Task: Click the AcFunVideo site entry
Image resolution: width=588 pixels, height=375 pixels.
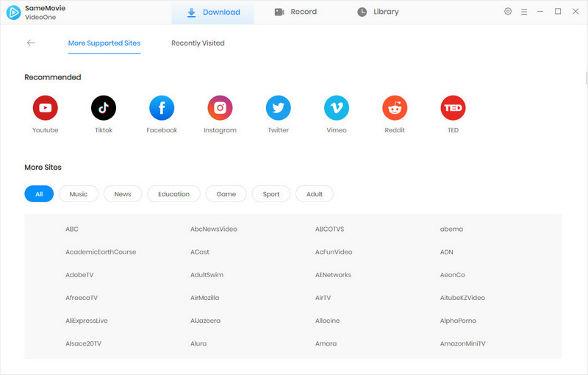Action: point(334,252)
